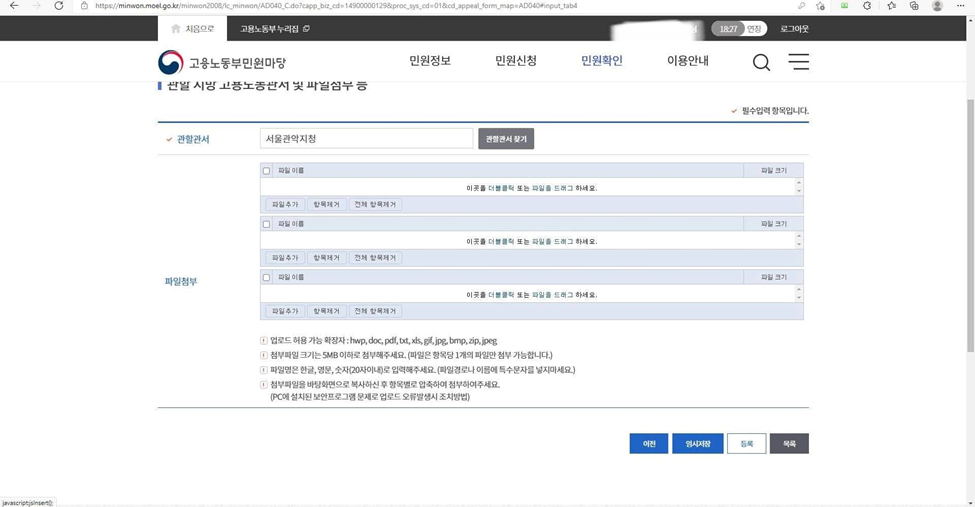Click the 이전 button
Image resolution: width=975 pixels, height=507 pixels.
coord(649,444)
